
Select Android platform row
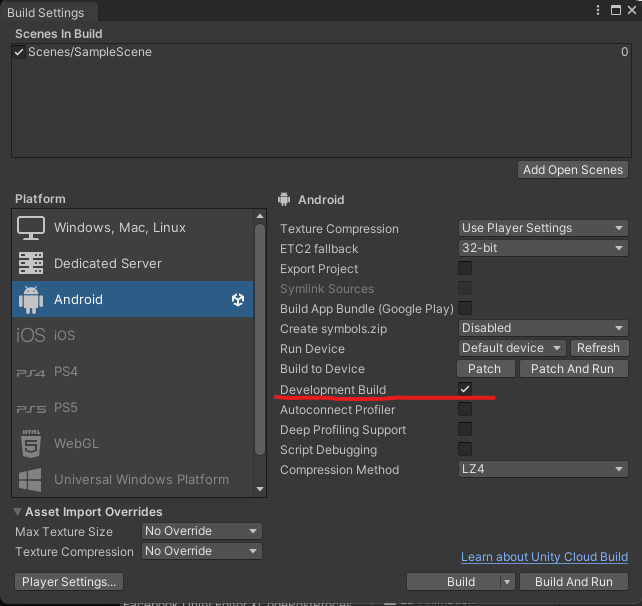click(x=133, y=299)
